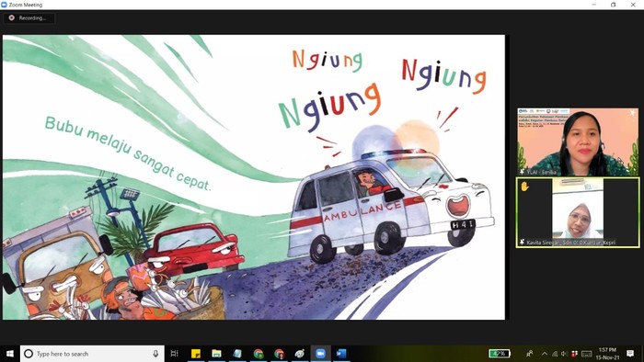Click the Type here to search box
Image resolution: width=644 pixels, height=362 pixels.
[92, 354]
